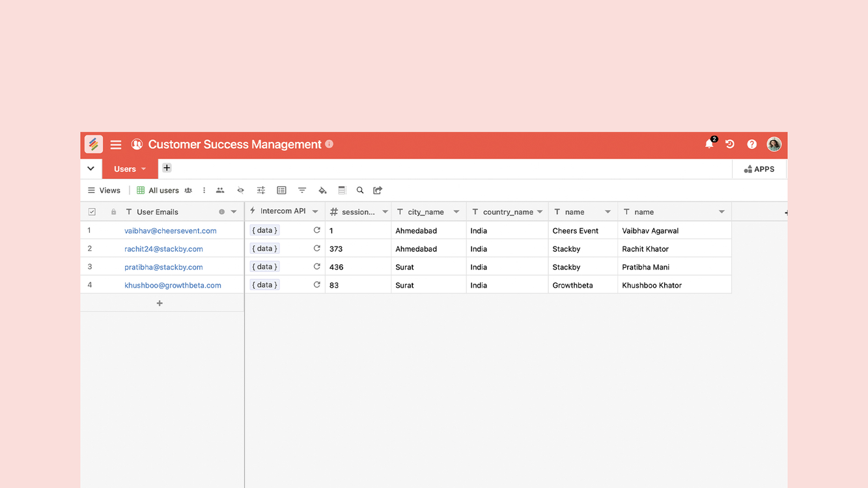The width and height of the screenshot is (868, 488).
Task: Open the user profile avatar
Action: pyautogui.click(x=774, y=144)
